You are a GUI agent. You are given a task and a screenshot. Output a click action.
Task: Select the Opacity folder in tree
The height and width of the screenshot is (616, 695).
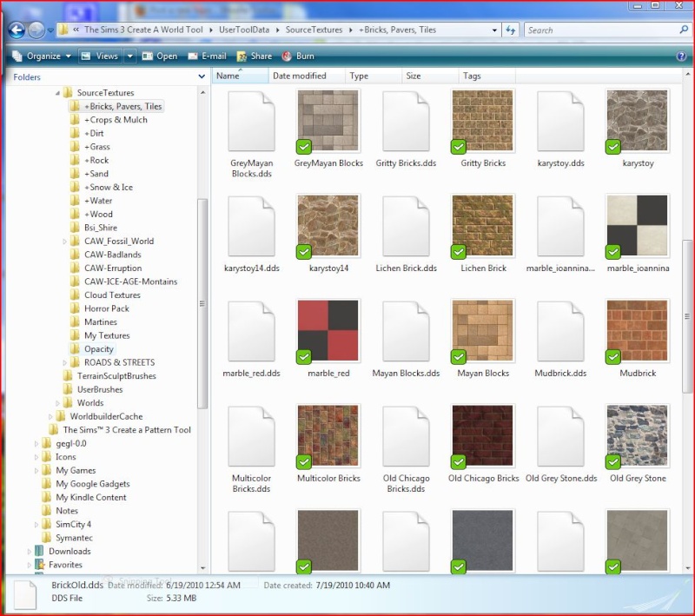click(99, 349)
